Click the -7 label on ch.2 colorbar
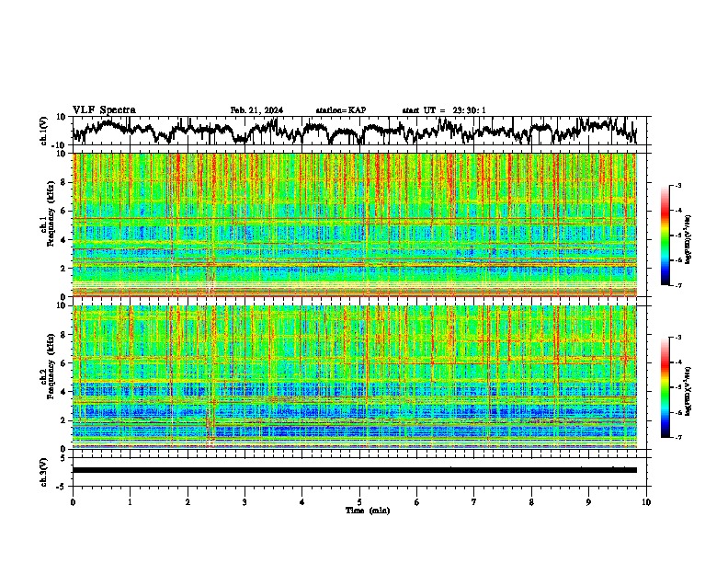The image size is (728, 563). [677, 438]
